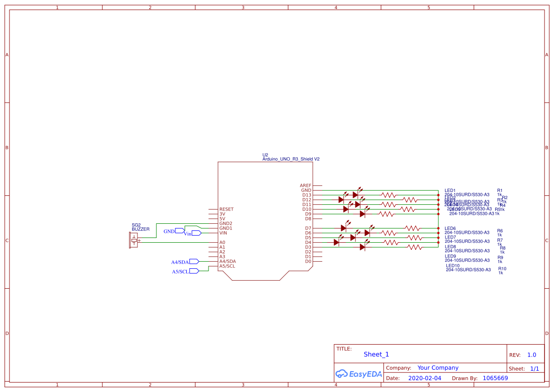Click the Sheet_1 title text field
The width and height of the screenshot is (554, 392).
click(x=376, y=354)
